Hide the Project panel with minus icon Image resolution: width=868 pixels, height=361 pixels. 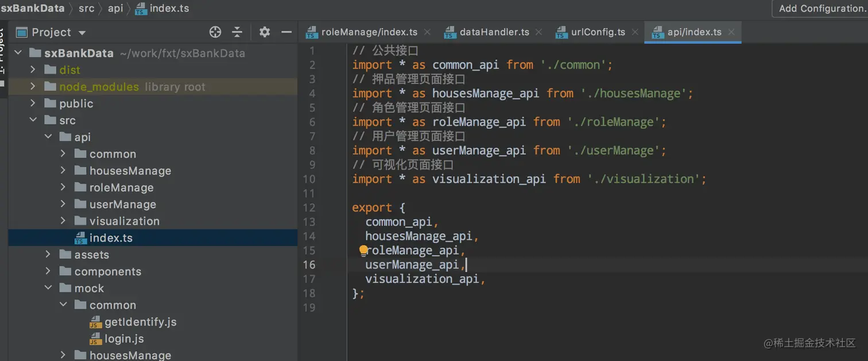coord(286,32)
